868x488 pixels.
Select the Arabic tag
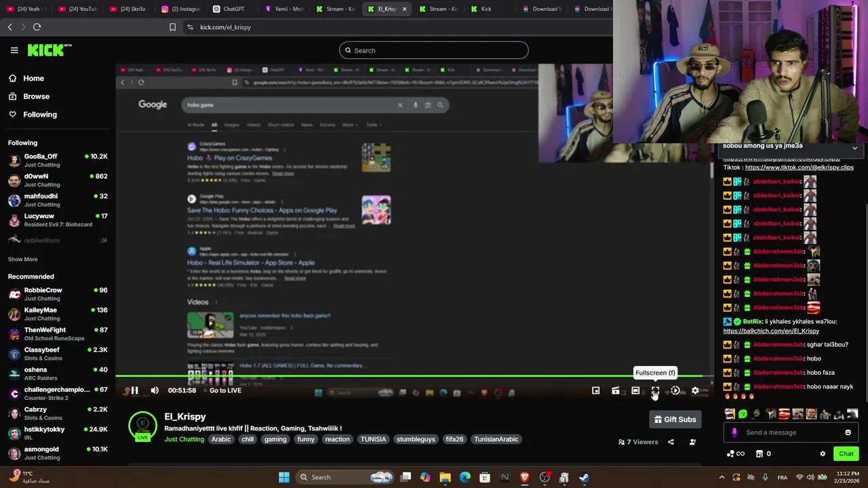coord(221,439)
